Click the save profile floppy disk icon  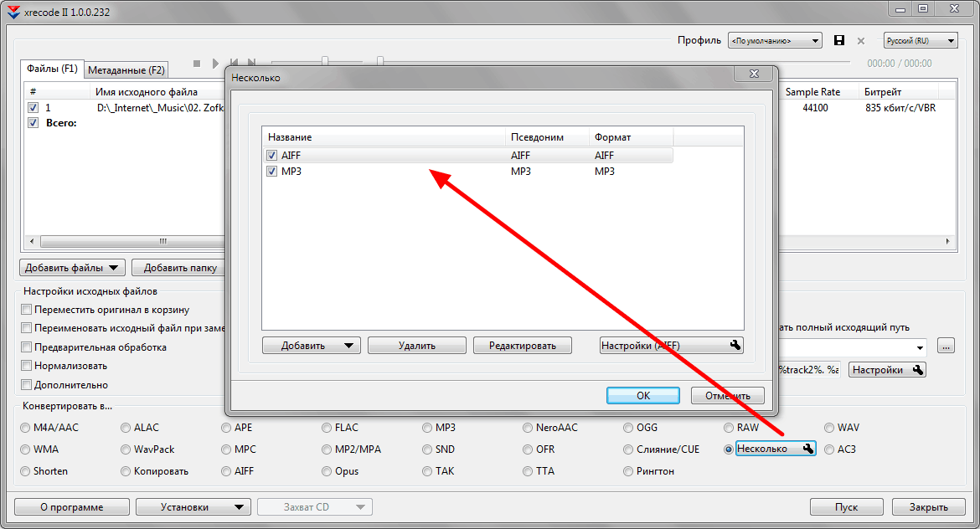point(839,40)
